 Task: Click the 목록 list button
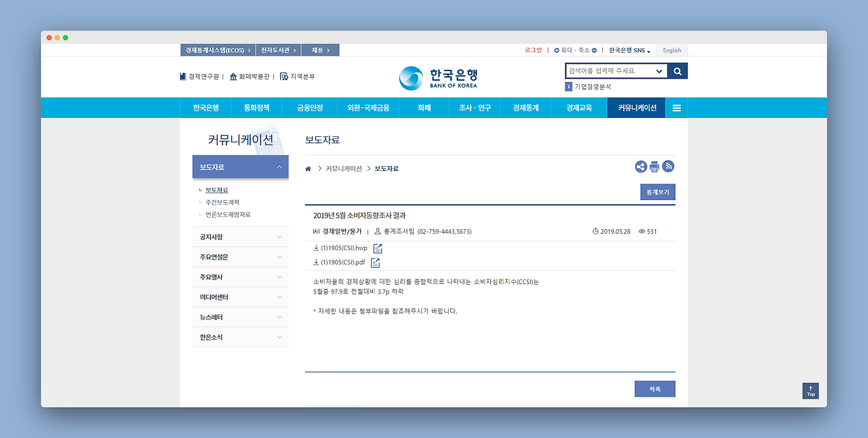(x=655, y=389)
